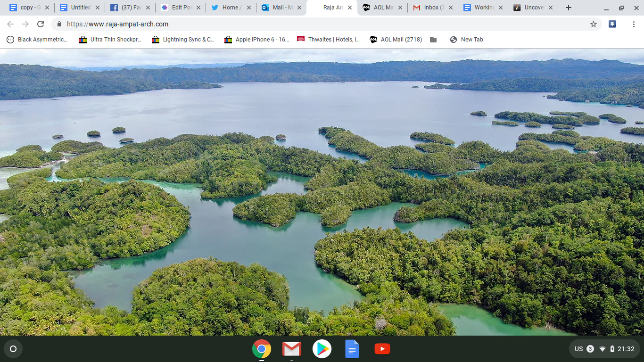The height and width of the screenshot is (362, 644).
Task: Click the browser reload page icon
Action: [41, 24]
